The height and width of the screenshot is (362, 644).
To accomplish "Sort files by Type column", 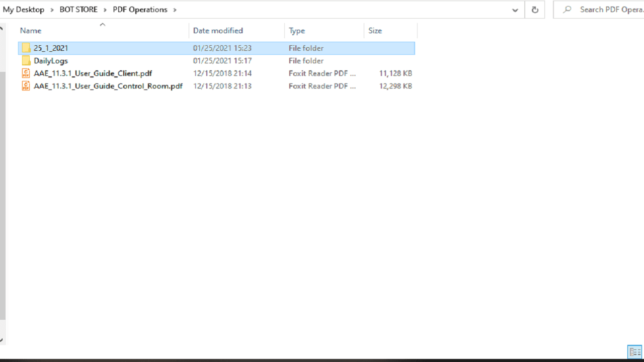I will [324, 31].
